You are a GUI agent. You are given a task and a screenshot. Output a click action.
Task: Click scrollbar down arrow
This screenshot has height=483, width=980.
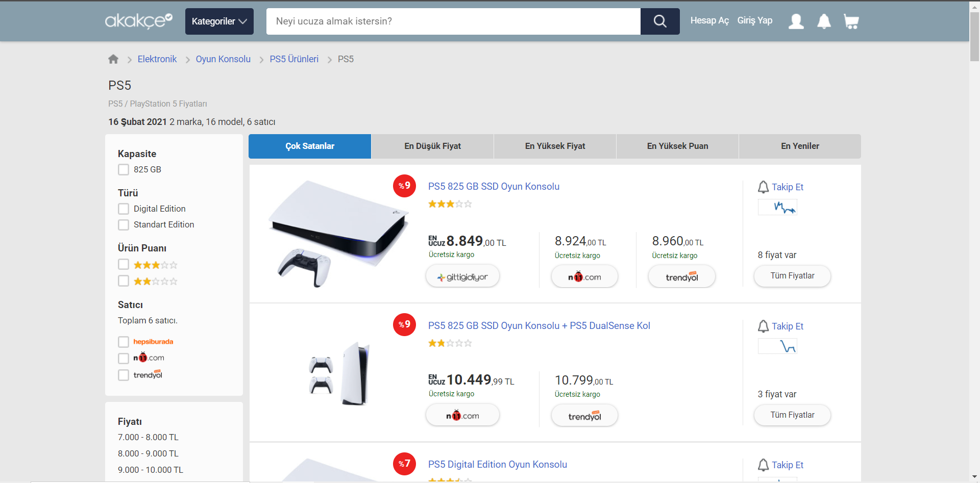coord(974,477)
